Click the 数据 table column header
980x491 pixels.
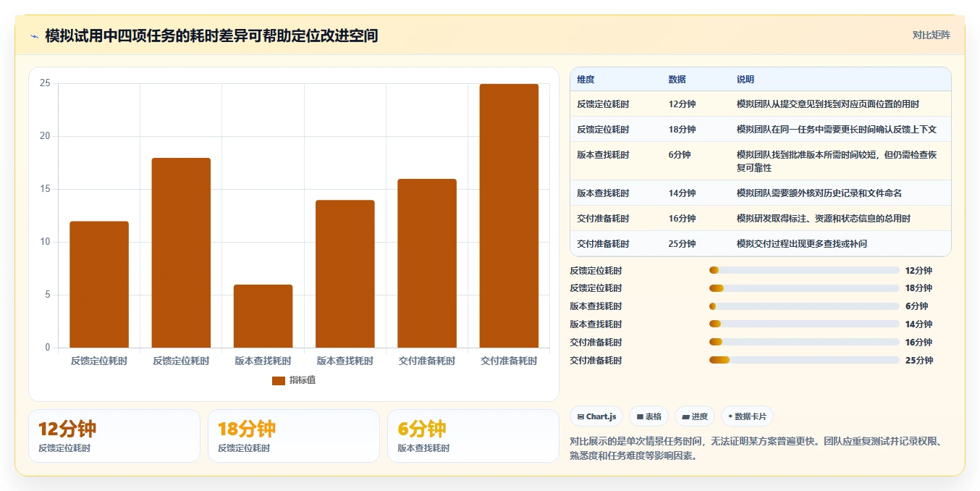click(x=677, y=80)
